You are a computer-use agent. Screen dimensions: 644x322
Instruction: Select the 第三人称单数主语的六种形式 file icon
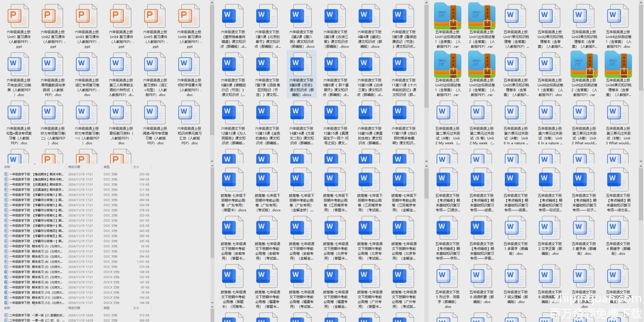pyautogui.click(x=121, y=64)
